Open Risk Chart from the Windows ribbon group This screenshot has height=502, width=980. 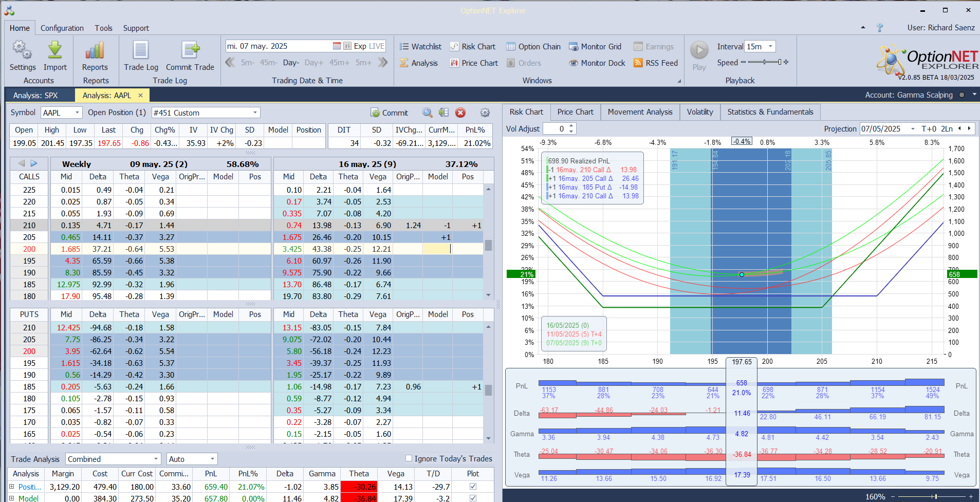(473, 46)
